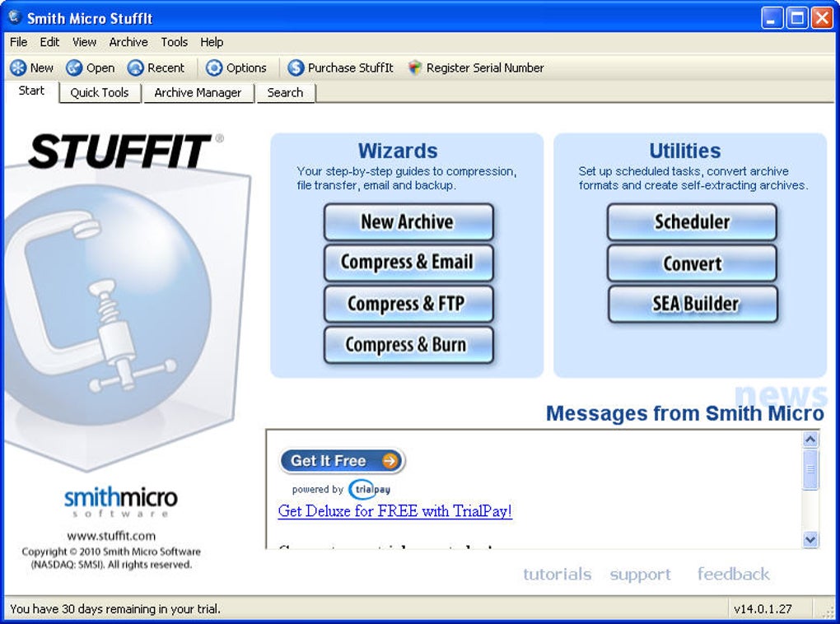Open the Help menu
840x624 pixels.
[212, 42]
